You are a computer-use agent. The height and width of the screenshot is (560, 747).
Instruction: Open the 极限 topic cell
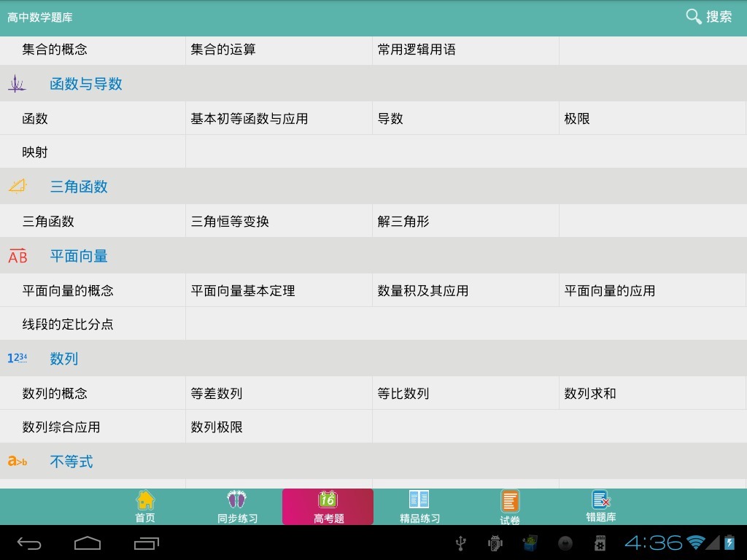(577, 119)
